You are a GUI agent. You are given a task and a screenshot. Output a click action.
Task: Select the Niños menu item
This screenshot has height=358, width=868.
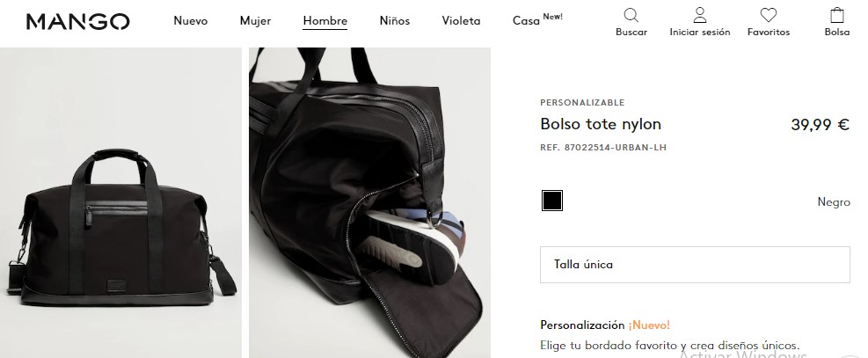coord(395,21)
